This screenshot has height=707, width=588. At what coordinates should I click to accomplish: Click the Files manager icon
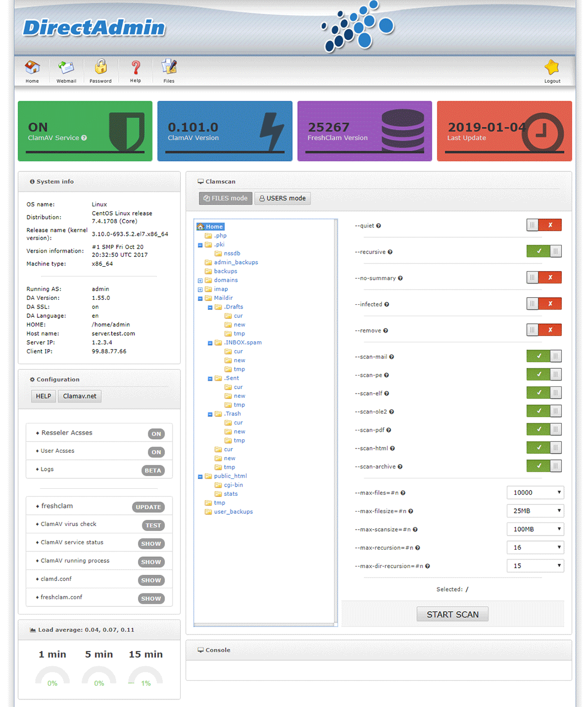click(169, 70)
